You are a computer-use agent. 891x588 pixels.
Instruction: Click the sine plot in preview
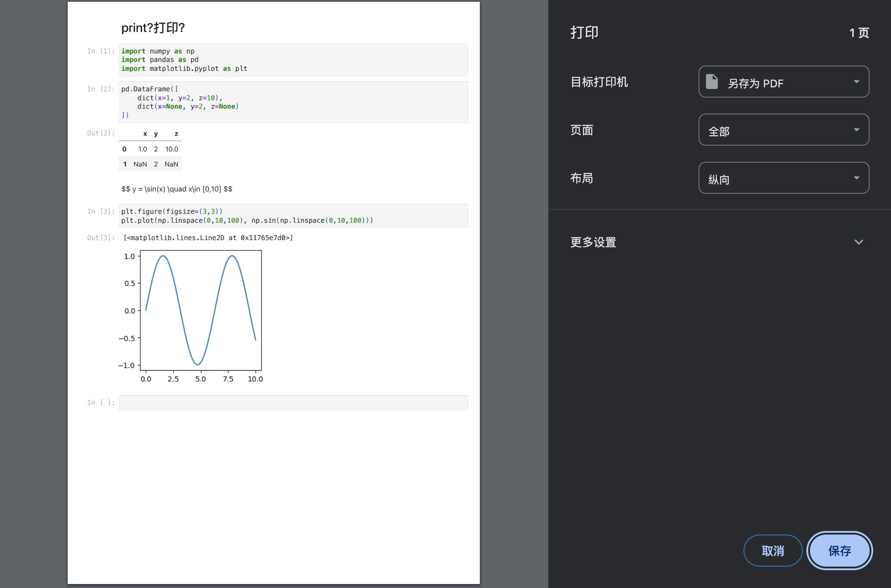(200, 310)
